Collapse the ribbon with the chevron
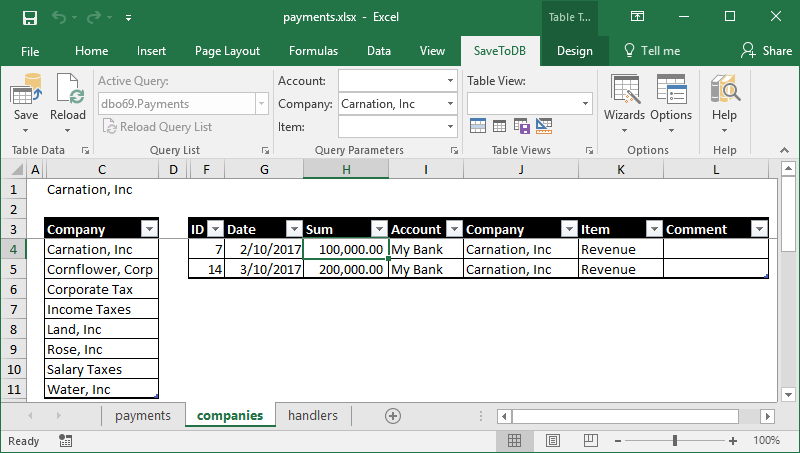 784,150
